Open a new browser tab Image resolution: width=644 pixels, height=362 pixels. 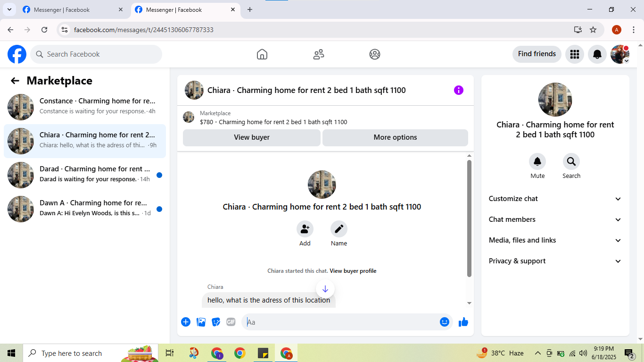pos(250,9)
